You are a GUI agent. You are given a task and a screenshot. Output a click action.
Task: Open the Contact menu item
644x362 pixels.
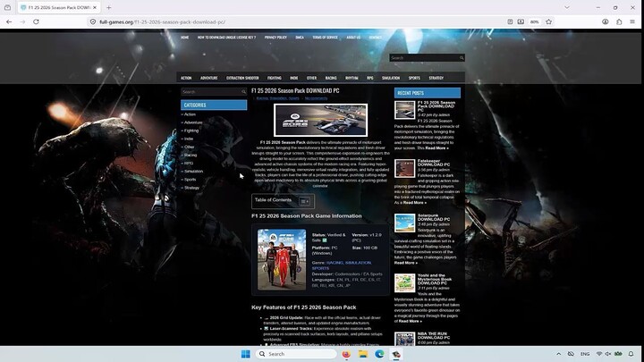click(x=376, y=38)
